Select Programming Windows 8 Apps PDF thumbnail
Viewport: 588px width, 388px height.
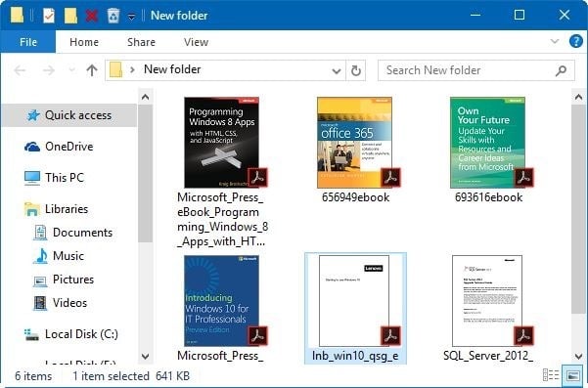click(x=221, y=143)
